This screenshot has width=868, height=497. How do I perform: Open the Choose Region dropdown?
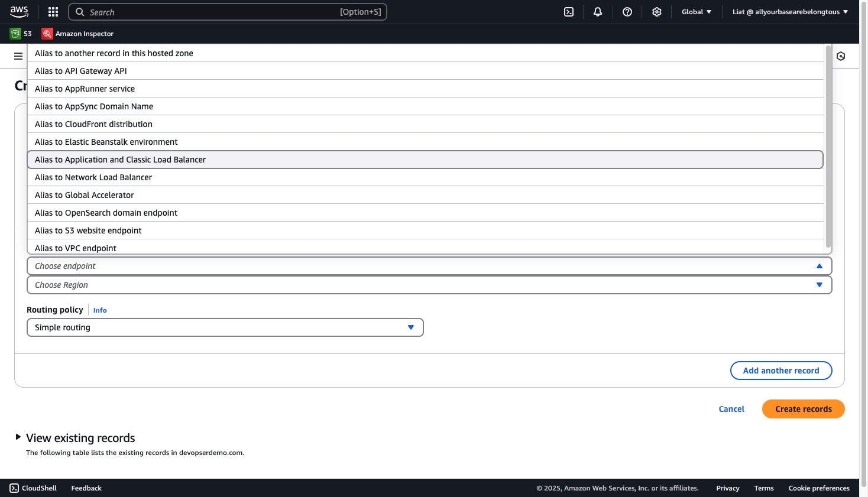pos(429,285)
